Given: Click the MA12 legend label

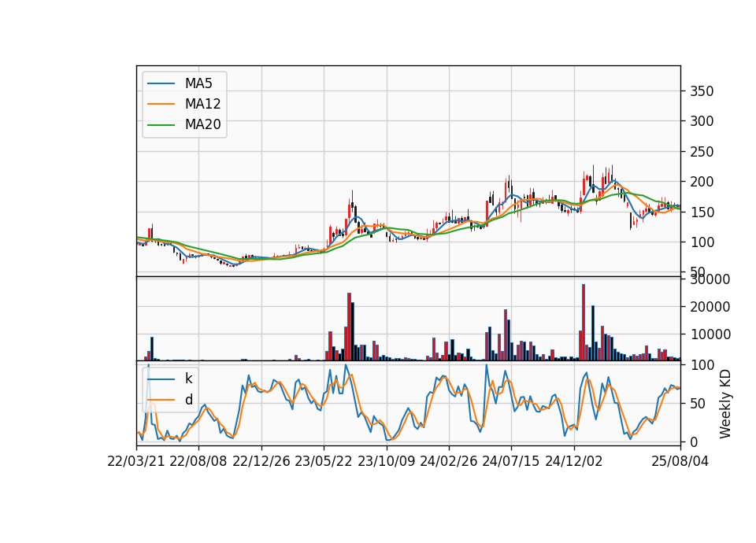Looking at the screenshot, I should tap(202, 104).
